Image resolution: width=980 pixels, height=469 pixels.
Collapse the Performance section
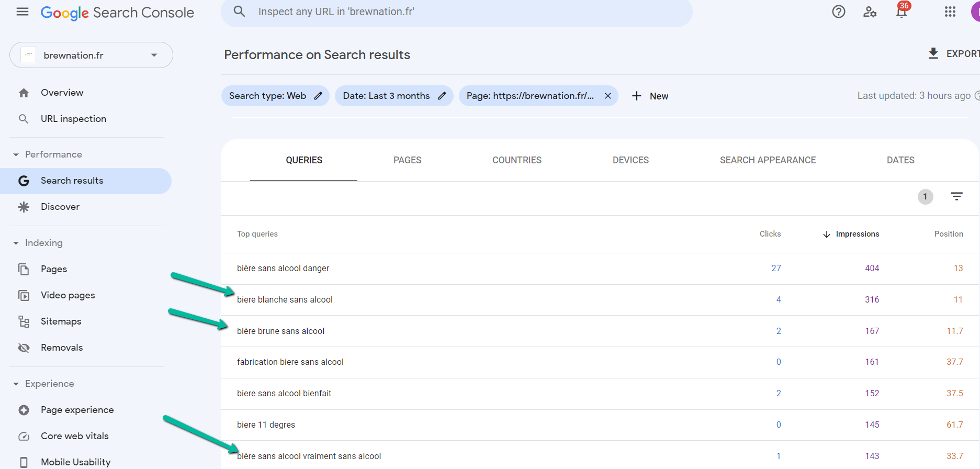(16, 154)
